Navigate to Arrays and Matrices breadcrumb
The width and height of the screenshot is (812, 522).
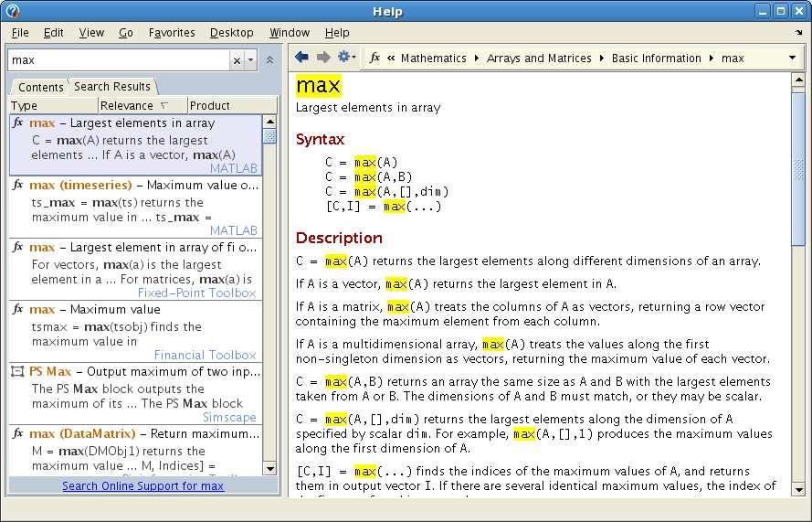coord(539,59)
